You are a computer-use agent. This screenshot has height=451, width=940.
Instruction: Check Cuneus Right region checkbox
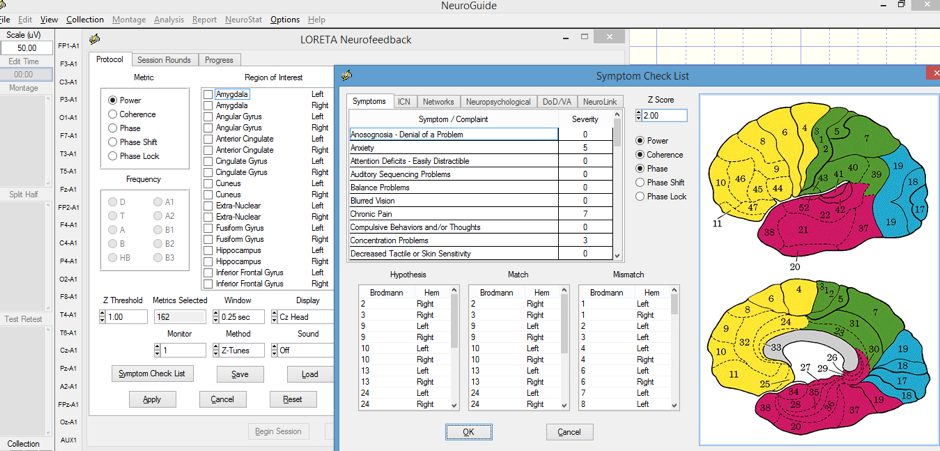coord(208,195)
